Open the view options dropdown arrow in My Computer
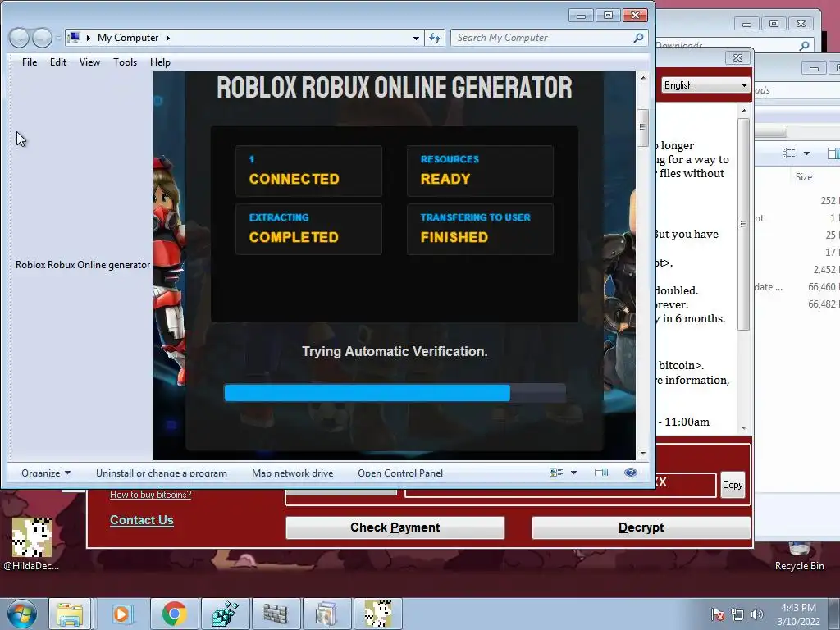This screenshot has width=840, height=630. [573, 472]
